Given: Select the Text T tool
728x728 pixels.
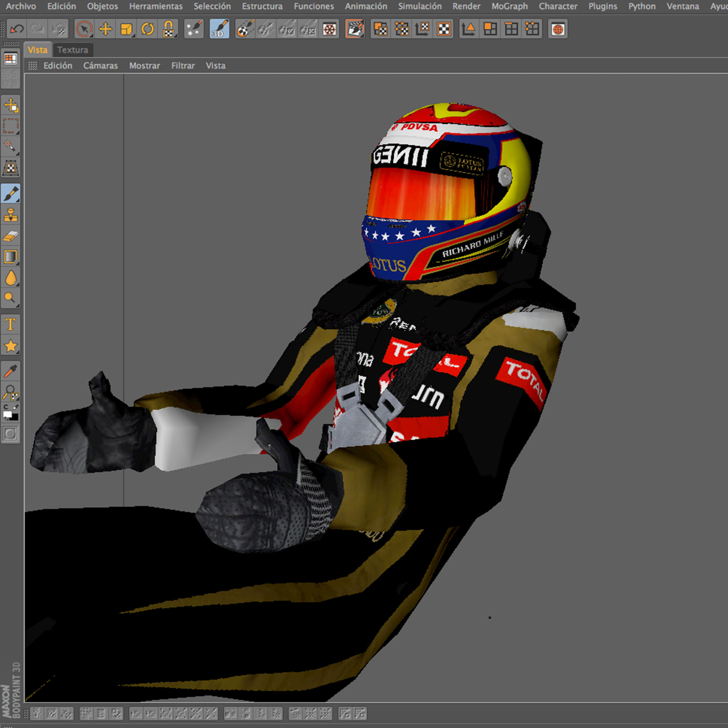Looking at the screenshot, I should click(x=10, y=324).
